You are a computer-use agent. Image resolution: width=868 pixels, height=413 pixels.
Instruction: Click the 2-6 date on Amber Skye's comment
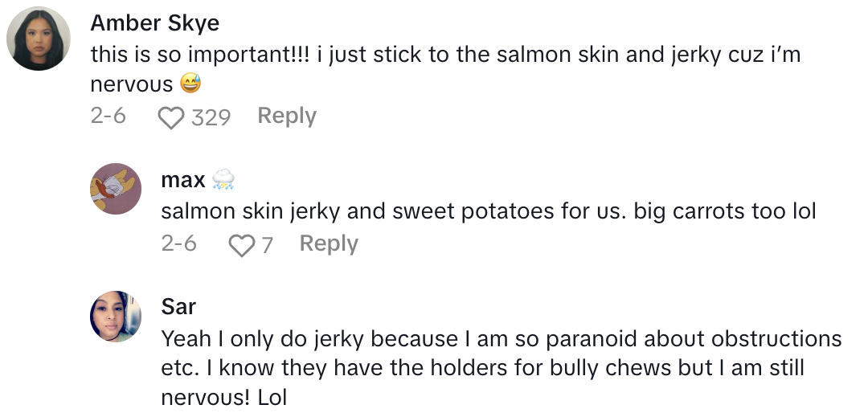108,117
